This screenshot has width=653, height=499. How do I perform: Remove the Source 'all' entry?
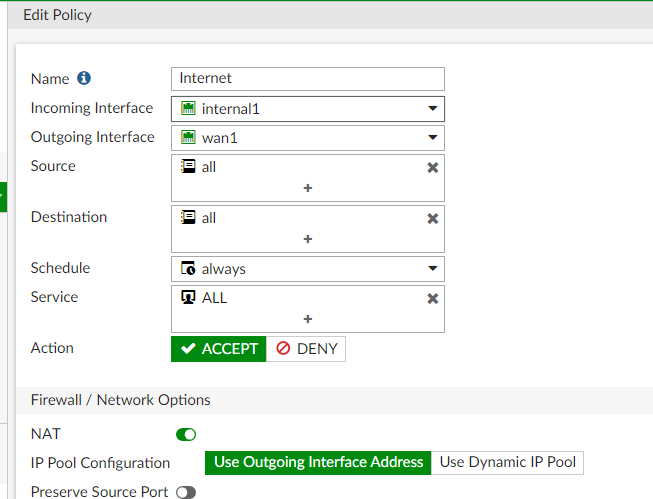pos(433,167)
